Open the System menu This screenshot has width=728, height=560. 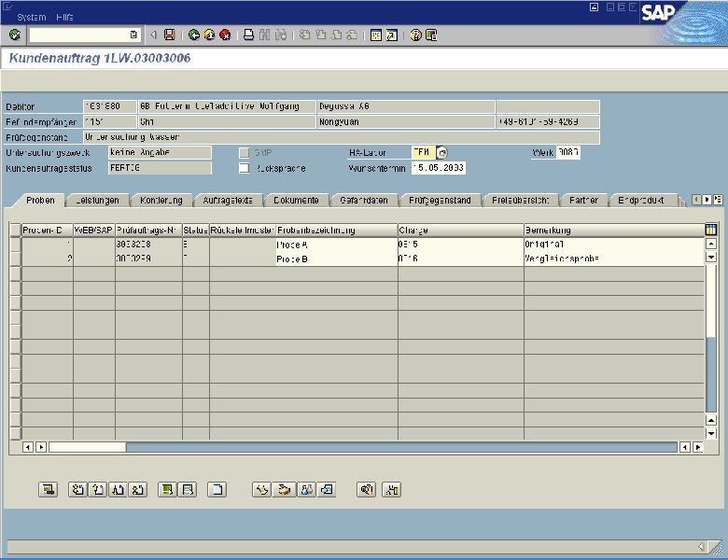[32, 17]
